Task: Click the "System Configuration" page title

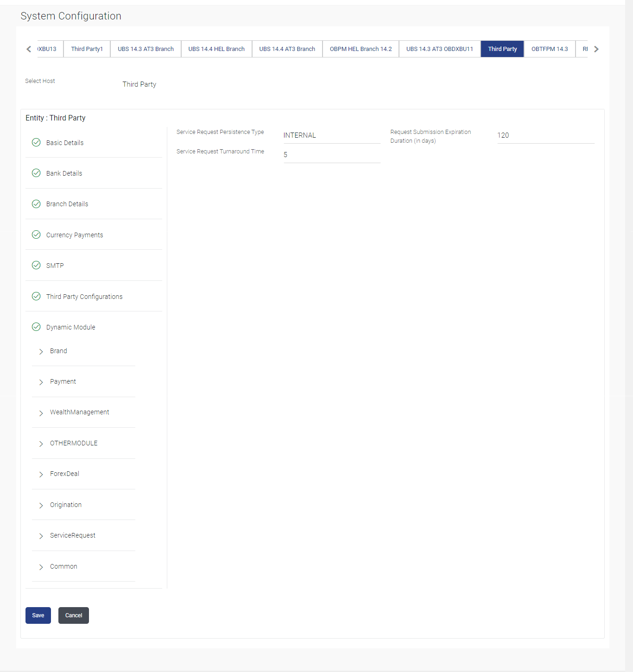Action: 71,16
